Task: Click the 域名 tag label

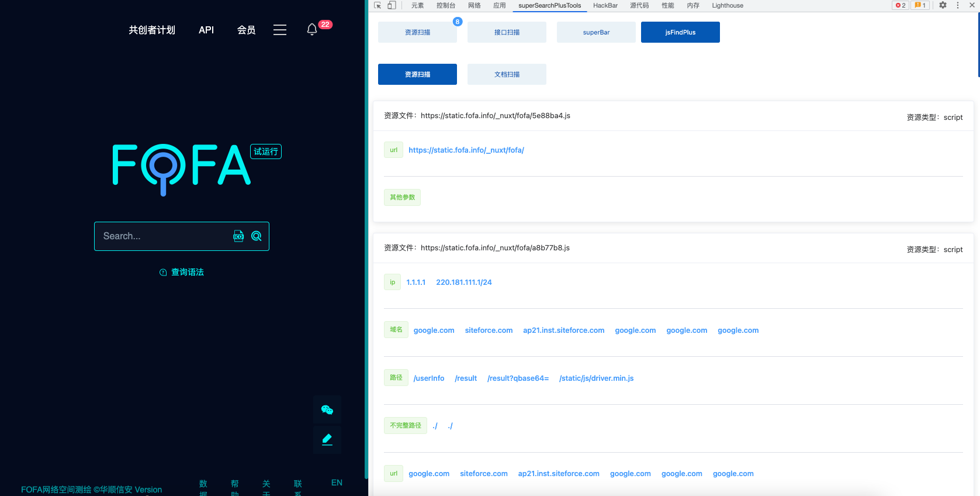Action: point(396,329)
